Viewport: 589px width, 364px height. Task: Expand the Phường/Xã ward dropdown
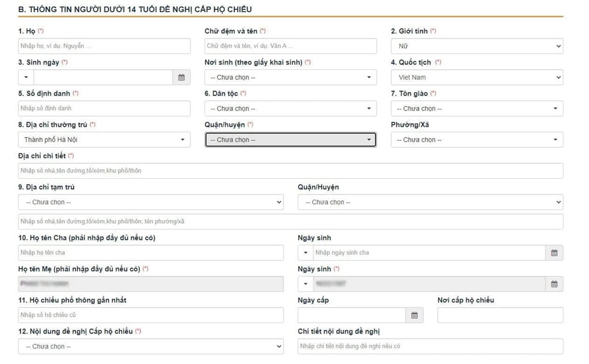(477, 139)
